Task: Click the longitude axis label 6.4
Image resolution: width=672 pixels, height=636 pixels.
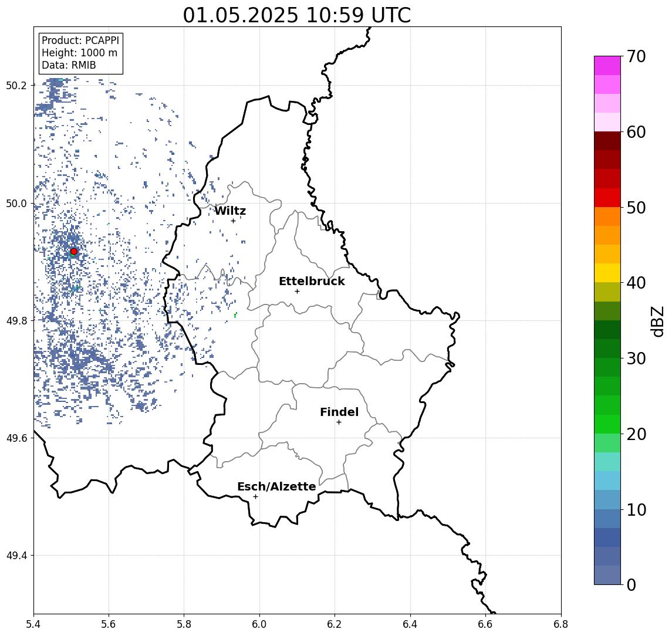Action: click(410, 624)
